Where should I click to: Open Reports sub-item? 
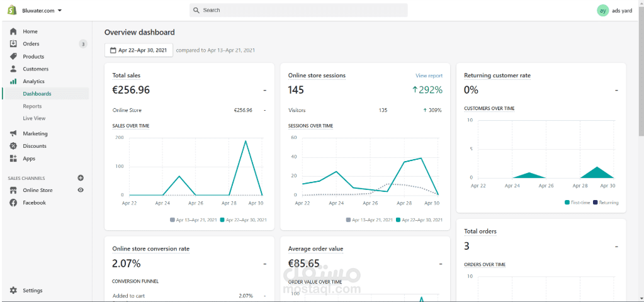click(x=33, y=106)
